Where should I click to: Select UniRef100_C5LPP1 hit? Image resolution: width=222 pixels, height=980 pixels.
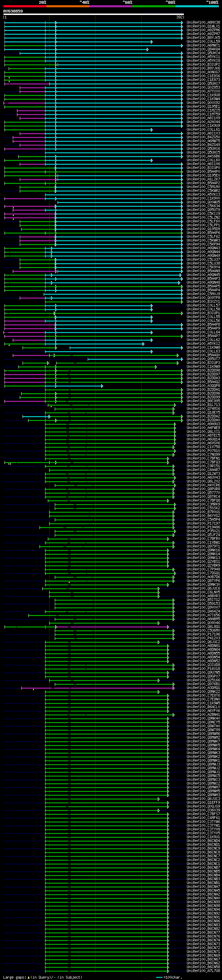[203, 225]
